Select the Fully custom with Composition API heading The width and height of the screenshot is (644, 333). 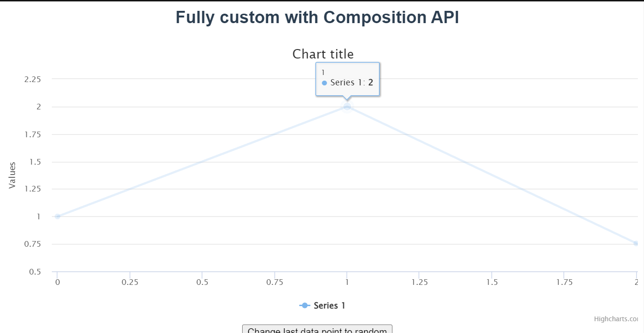(318, 17)
